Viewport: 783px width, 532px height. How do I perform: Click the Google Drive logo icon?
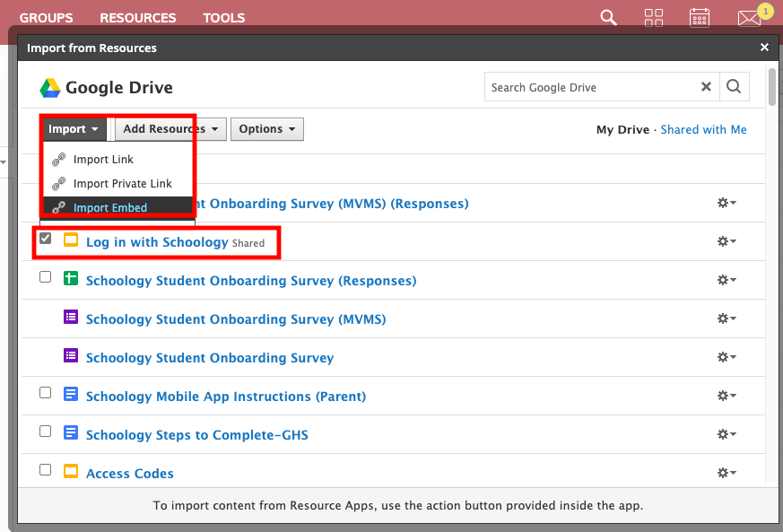click(x=50, y=88)
